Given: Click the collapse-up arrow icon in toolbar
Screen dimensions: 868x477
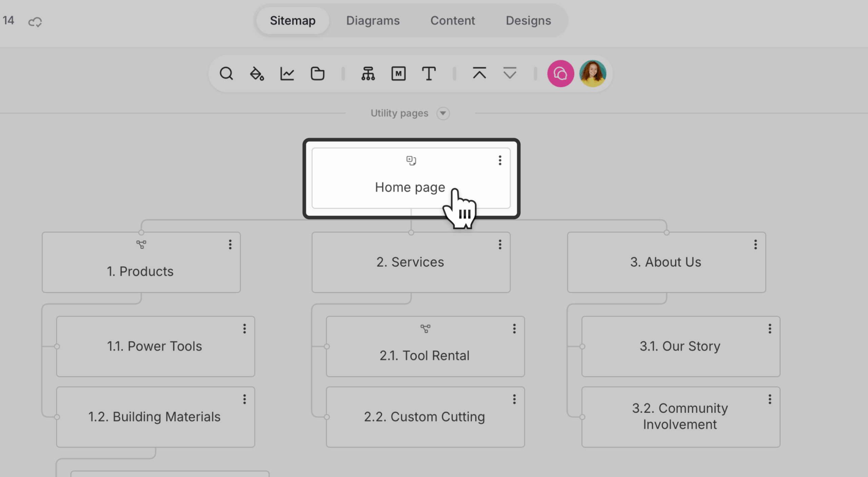Looking at the screenshot, I should pos(479,73).
